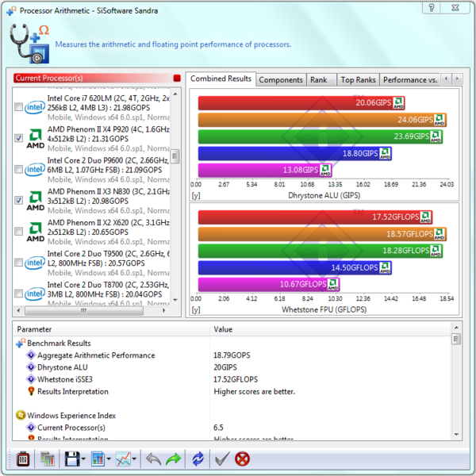Click the AMD logo for Phenom II X2 X620
Screen dimensions: 476x476
tap(36, 232)
